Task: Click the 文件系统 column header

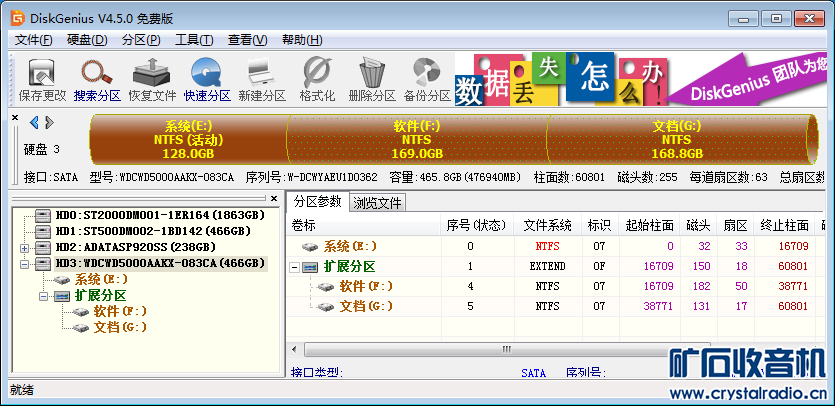Action: pos(547,225)
